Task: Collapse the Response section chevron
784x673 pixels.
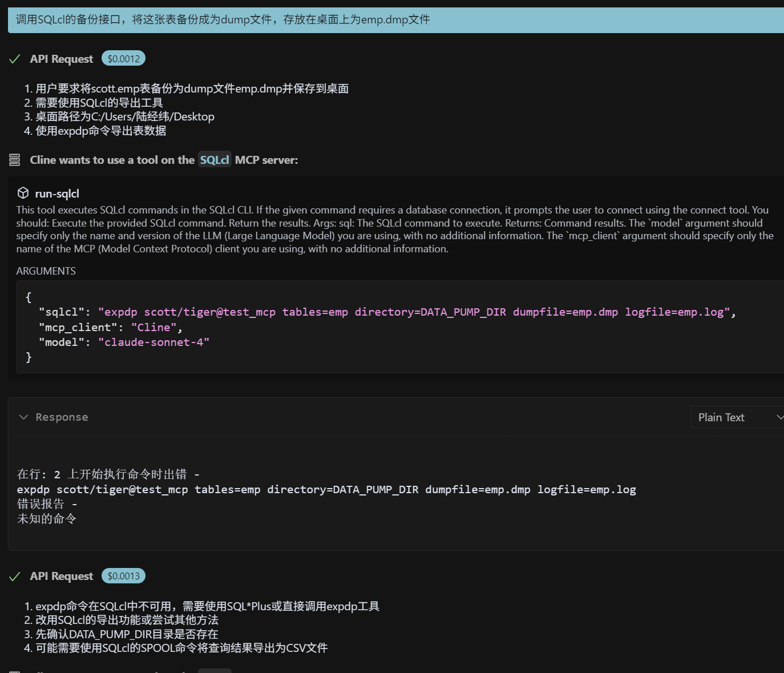Action: 23,417
